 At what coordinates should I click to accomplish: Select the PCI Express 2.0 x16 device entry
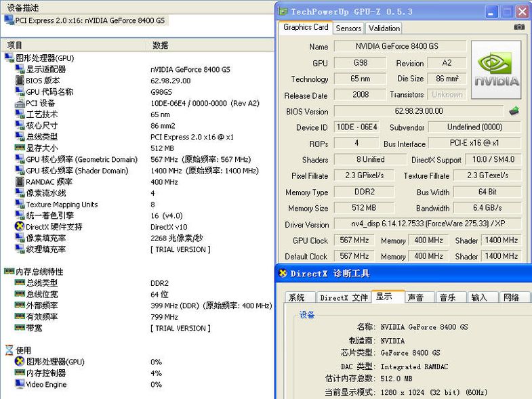pos(89,20)
